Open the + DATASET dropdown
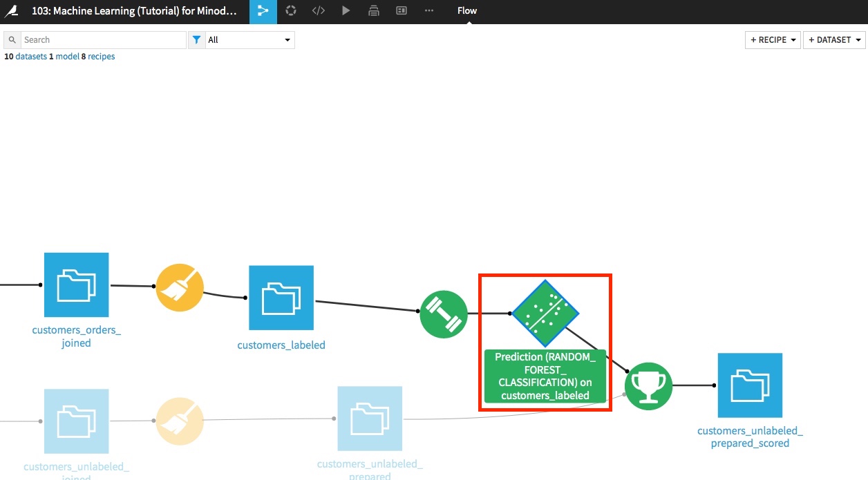The image size is (868, 480). click(834, 40)
